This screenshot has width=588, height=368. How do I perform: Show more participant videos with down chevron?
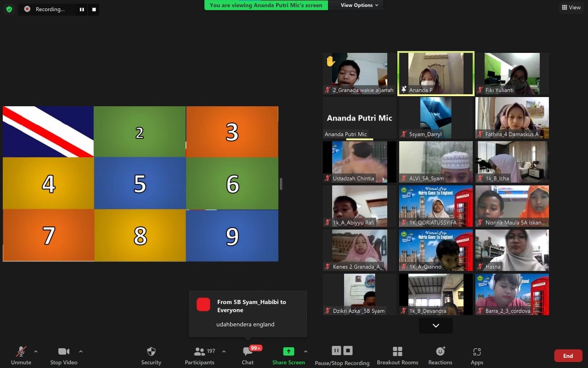(435, 325)
